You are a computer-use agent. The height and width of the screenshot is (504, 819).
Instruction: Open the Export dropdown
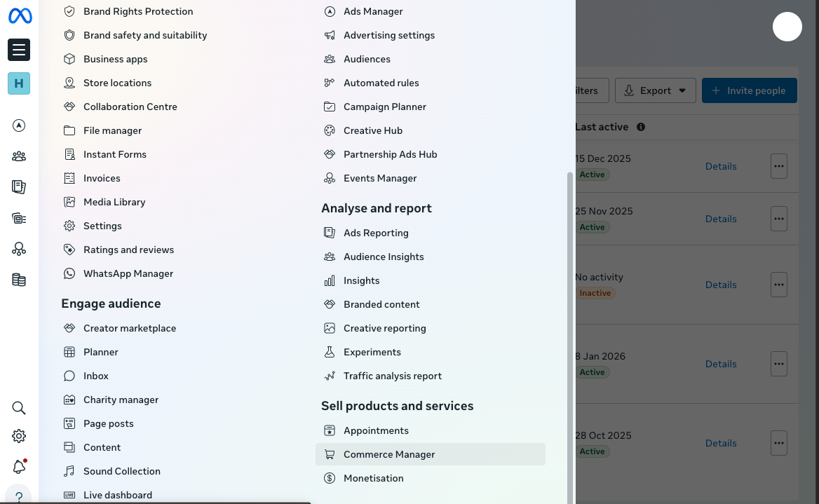(x=655, y=90)
